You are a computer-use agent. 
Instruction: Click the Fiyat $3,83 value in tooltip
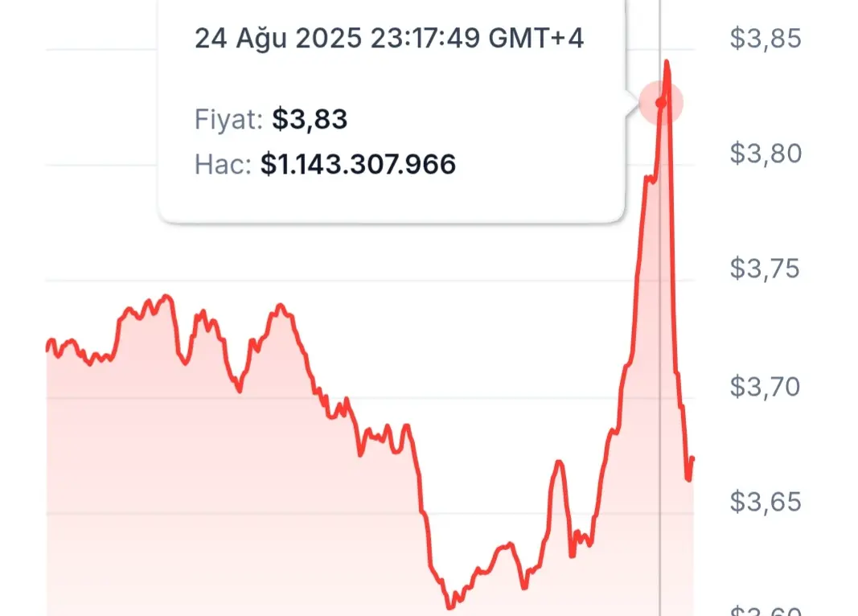pyautogui.click(x=309, y=119)
